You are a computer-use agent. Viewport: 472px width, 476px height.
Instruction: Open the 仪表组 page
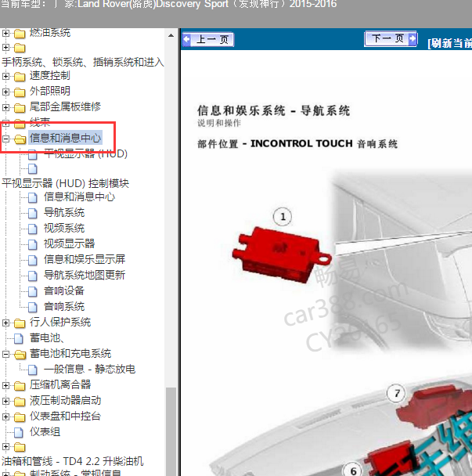[45, 432]
